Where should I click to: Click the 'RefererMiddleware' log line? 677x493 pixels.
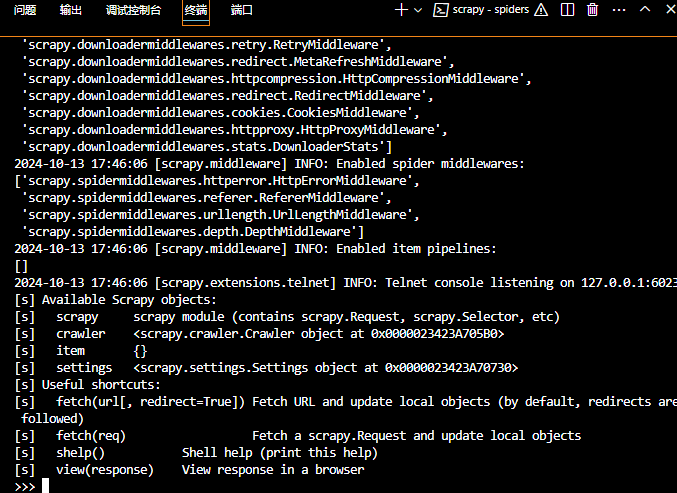click(x=207, y=198)
